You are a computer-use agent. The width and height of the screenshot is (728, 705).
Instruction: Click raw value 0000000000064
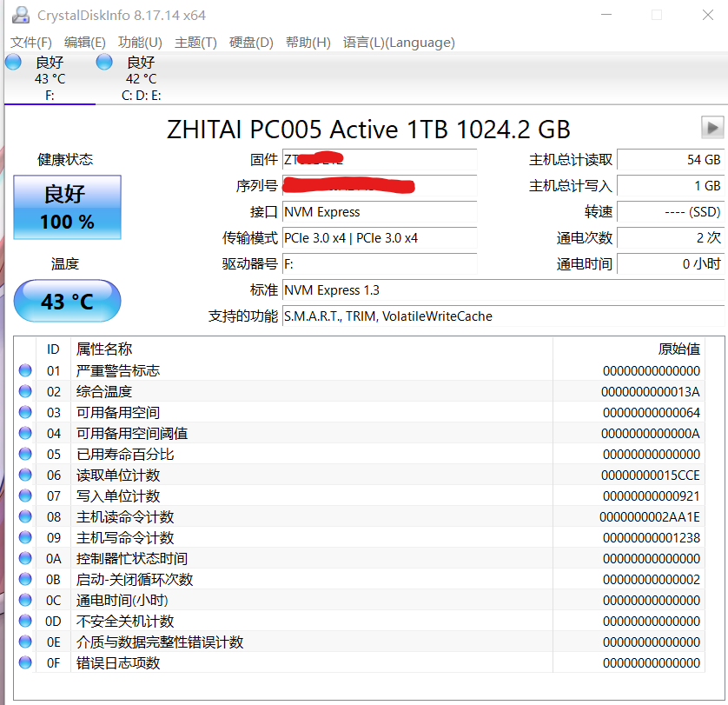coord(651,413)
